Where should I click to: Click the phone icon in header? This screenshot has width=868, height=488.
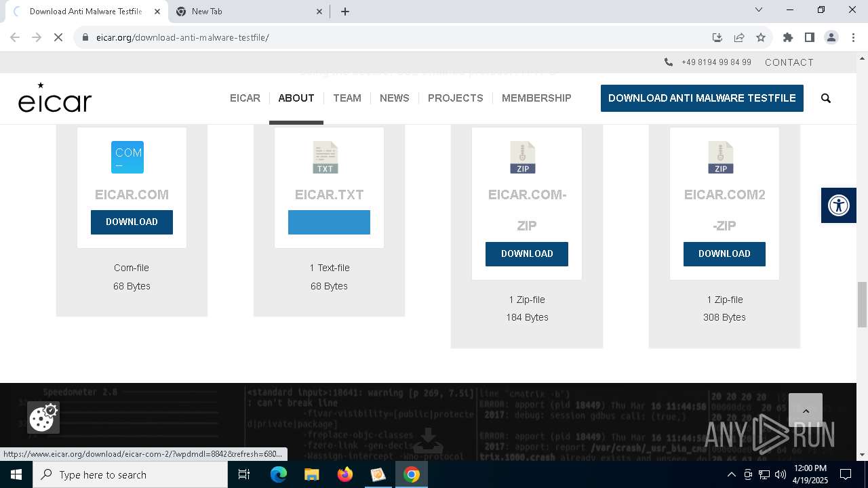pos(669,62)
